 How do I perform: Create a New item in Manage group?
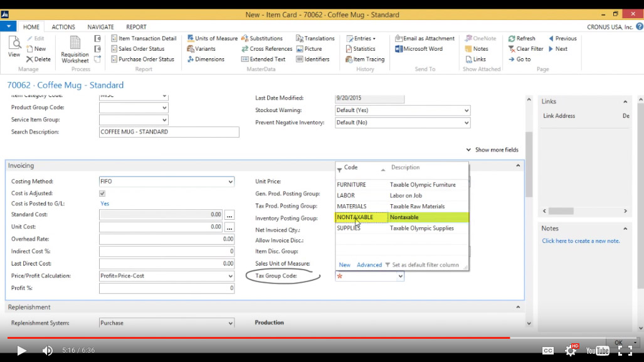(x=36, y=49)
